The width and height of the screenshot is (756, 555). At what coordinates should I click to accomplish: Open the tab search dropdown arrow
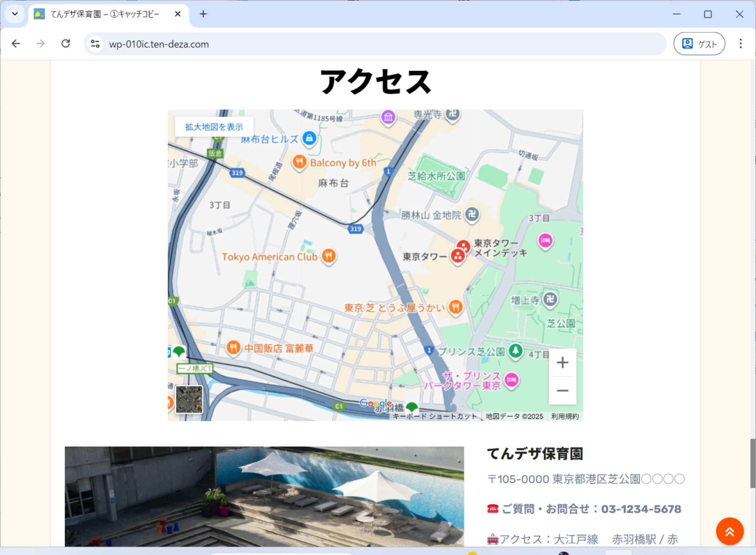[x=15, y=14]
